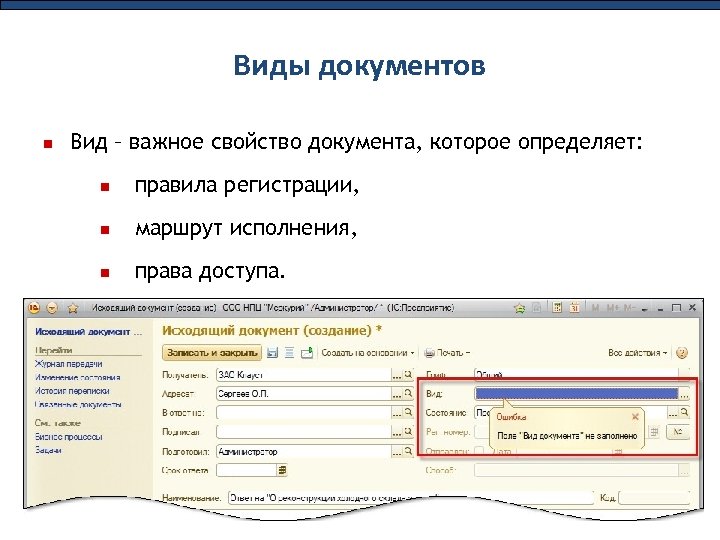Click ellipsis select button of 'Вид' field
Image resolution: width=720 pixels, height=540 pixels.
pos(684,394)
